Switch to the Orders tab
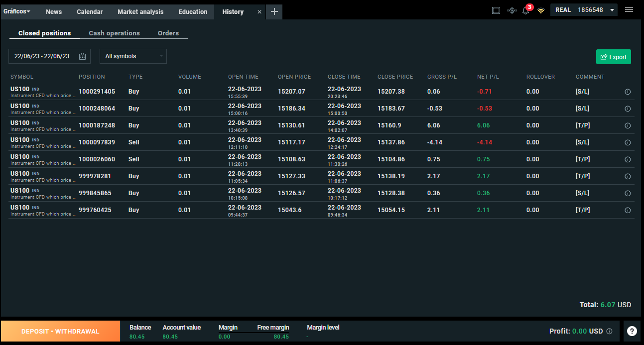644x345 pixels. click(x=168, y=33)
